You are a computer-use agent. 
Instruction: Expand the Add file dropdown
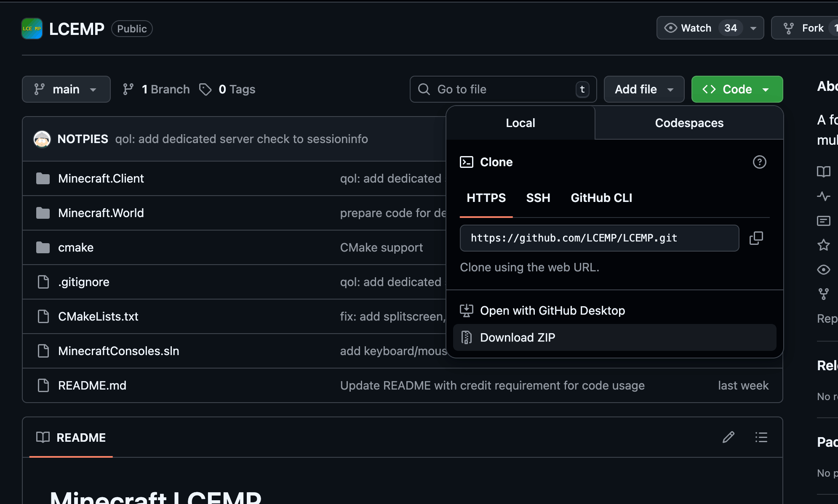[x=644, y=89]
